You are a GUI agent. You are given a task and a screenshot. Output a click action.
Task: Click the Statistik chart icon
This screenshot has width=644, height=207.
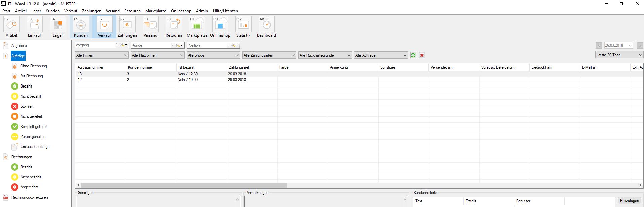[243, 25]
